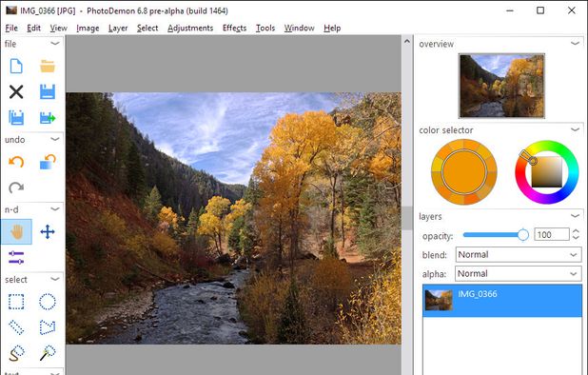This screenshot has width=588, height=375.
Task: Open the Adjustments menu
Action: click(190, 29)
